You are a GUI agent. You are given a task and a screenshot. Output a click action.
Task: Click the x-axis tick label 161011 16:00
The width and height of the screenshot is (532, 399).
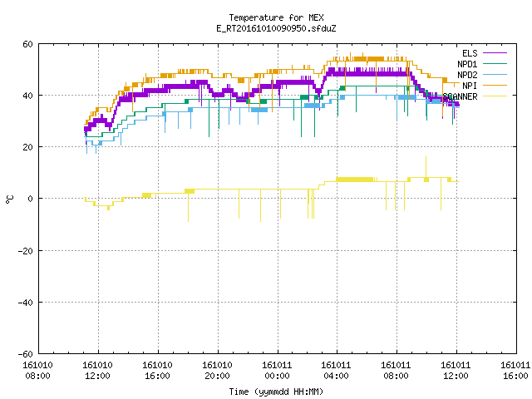[x=515, y=371]
